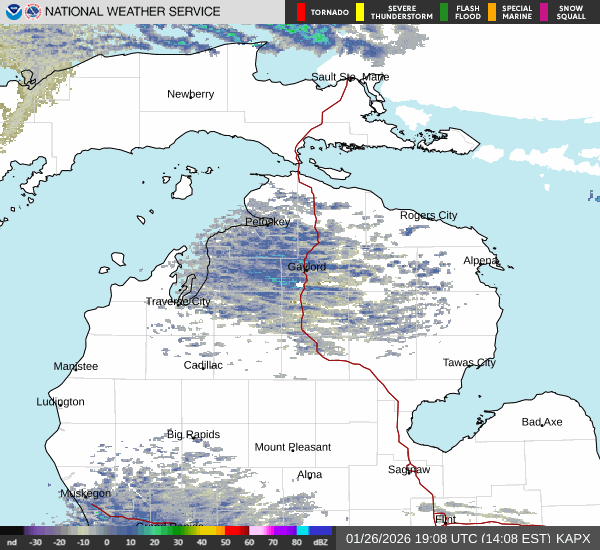Click the red Tornado legend swatch
Screen dimensions: 600x550
coord(301,12)
